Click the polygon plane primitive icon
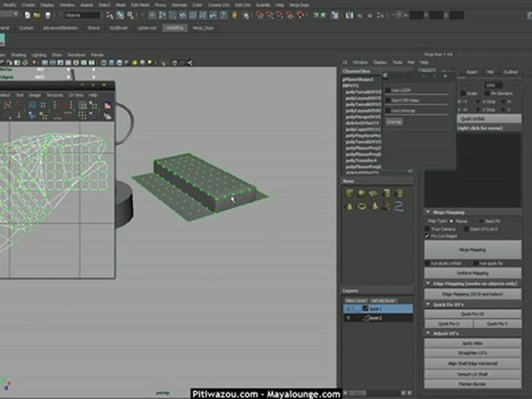Screen dimensions: 532x399 coord(373,193)
